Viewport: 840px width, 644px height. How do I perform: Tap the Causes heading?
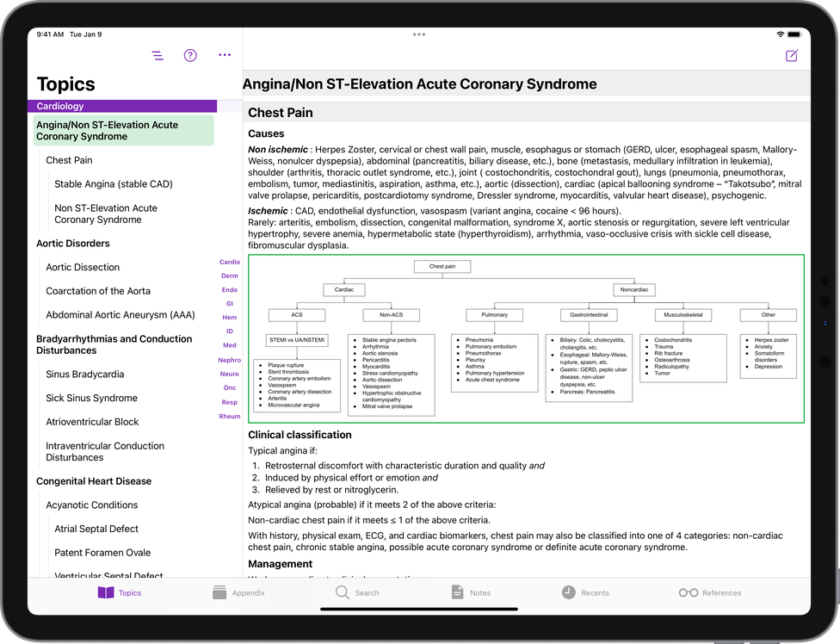pyautogui.click(x=266, y=133)
